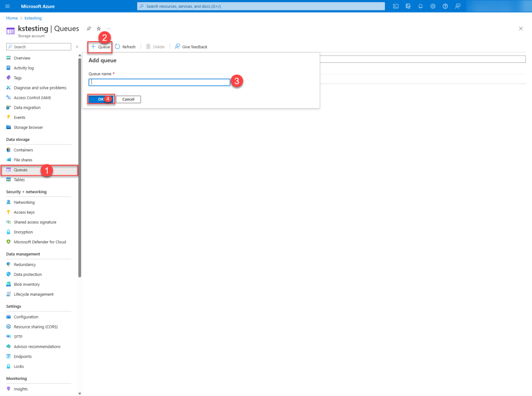Click the Directories and subscriptions filter icon
The width and height of the screenshot is (532, 396).
pos(408,6)
